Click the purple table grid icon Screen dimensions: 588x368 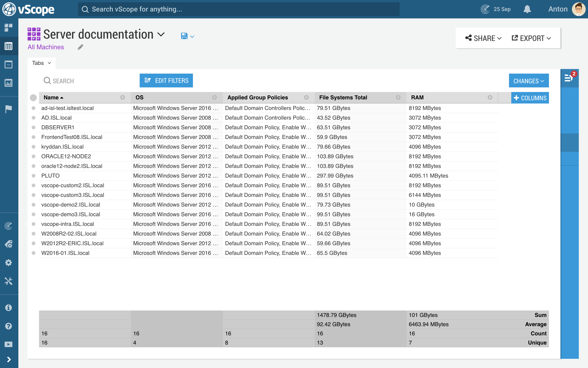[x=34, y=34]
